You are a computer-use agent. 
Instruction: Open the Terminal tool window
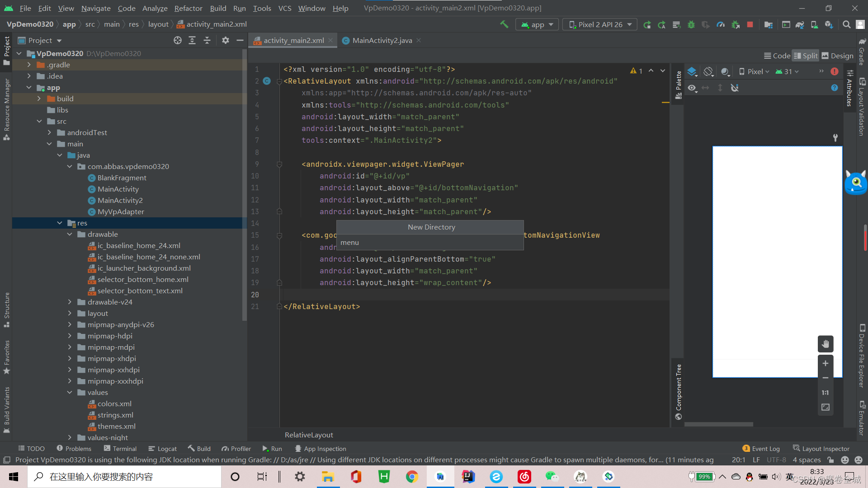(x=120, y=449)
